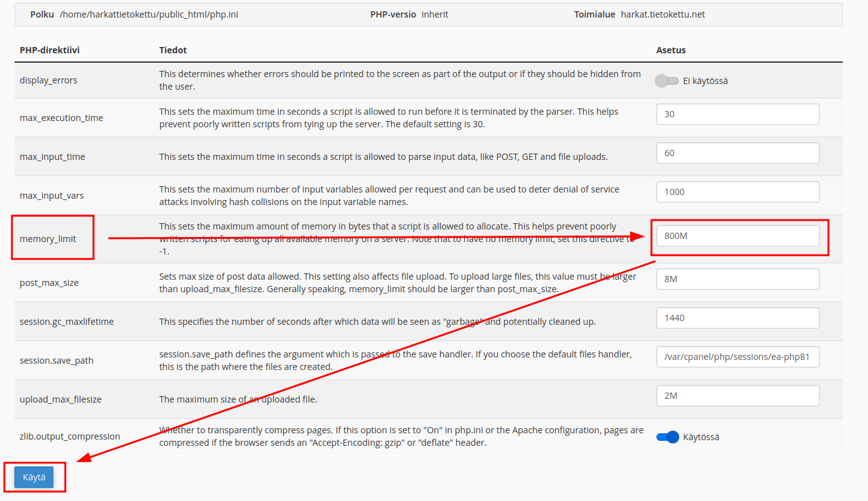Toggle the display_errors switch
868x501 pixels.
[666, 81]
